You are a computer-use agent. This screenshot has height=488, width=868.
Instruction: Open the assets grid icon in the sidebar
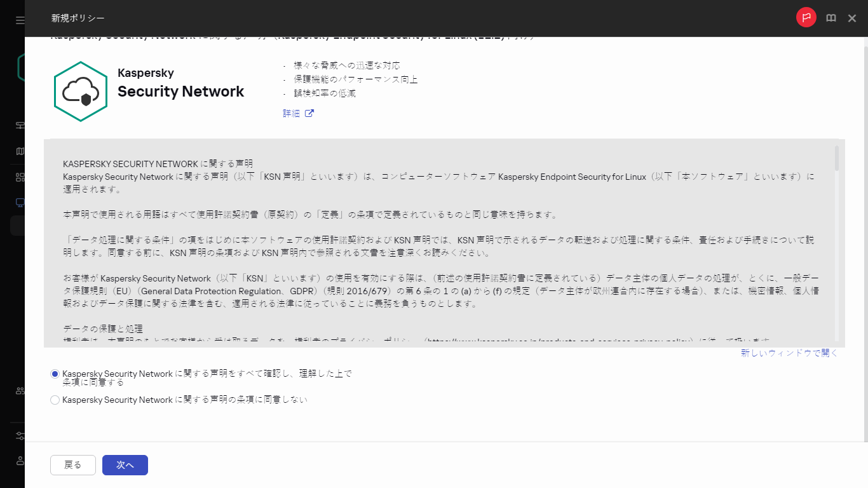click(x=19, y=177)
